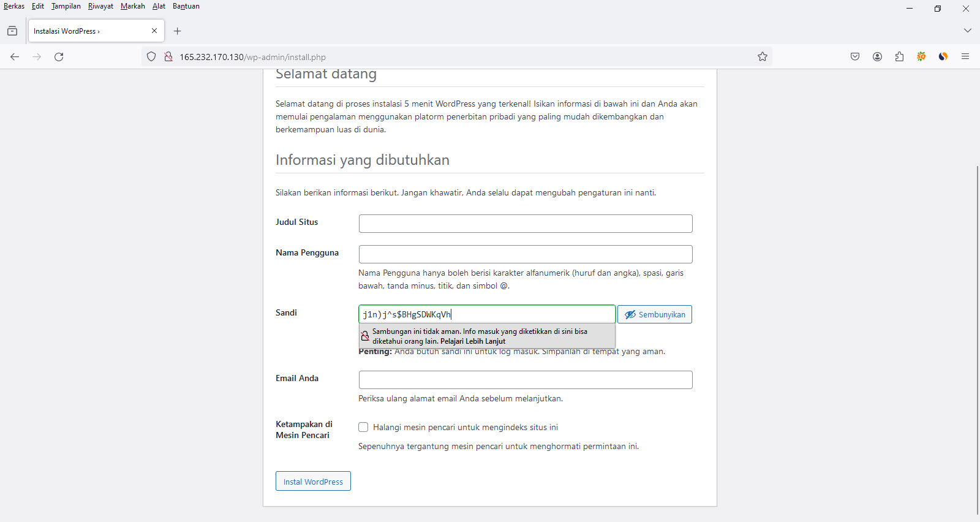The height and width of the screenshot is (522, 980).
Task: Follow the Pelajari Lebih Lanjut link
Action: [x=473, y=341]
